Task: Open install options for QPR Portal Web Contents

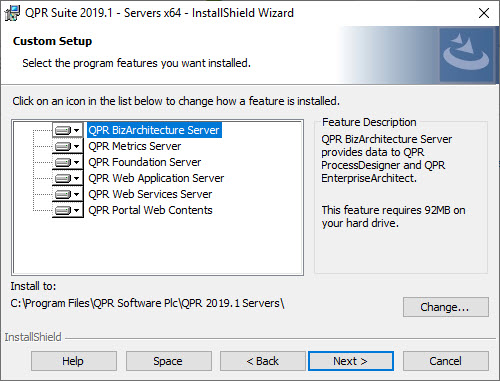Action: (x=68, y=210)
